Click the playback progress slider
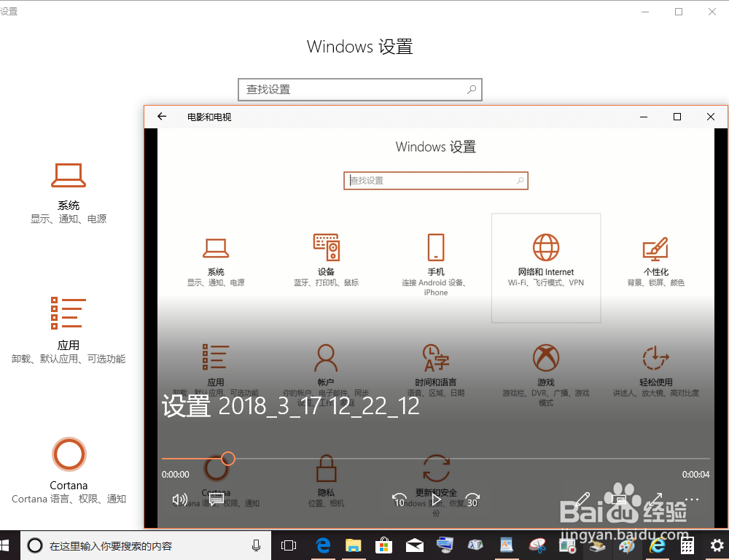Viewport: 729px width, 560px height. point(227,459)
